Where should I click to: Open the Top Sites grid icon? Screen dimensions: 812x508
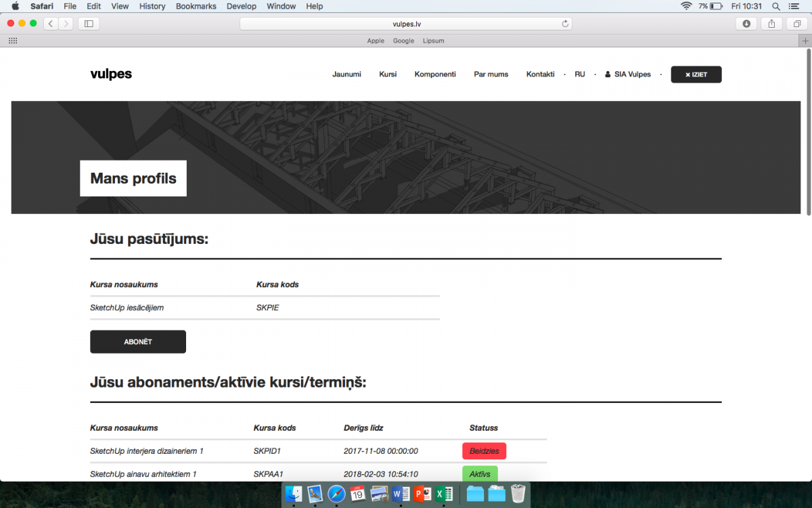point(13,41)
